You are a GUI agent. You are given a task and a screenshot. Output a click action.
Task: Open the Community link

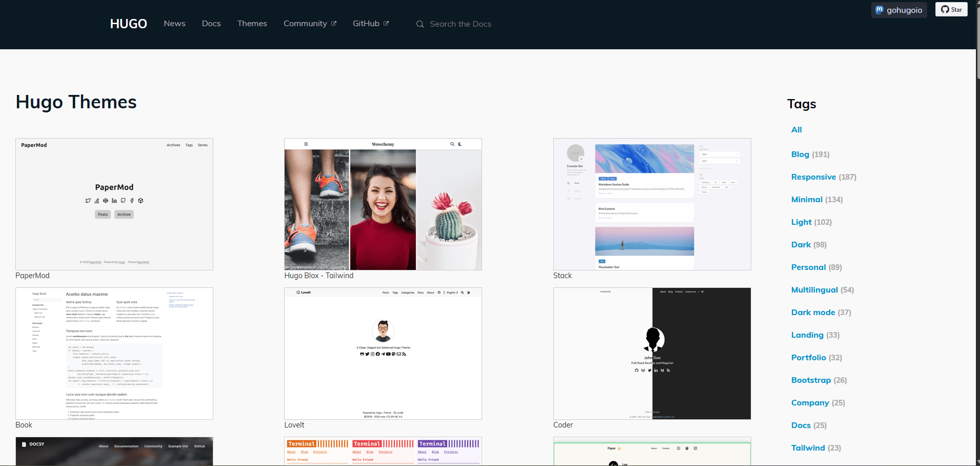(x=310, y=24)
